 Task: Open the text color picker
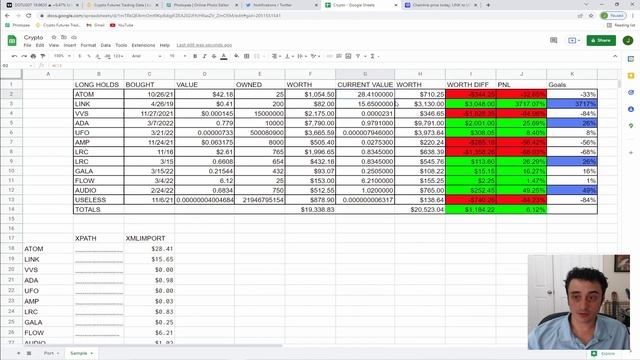(x=224, y=56)
